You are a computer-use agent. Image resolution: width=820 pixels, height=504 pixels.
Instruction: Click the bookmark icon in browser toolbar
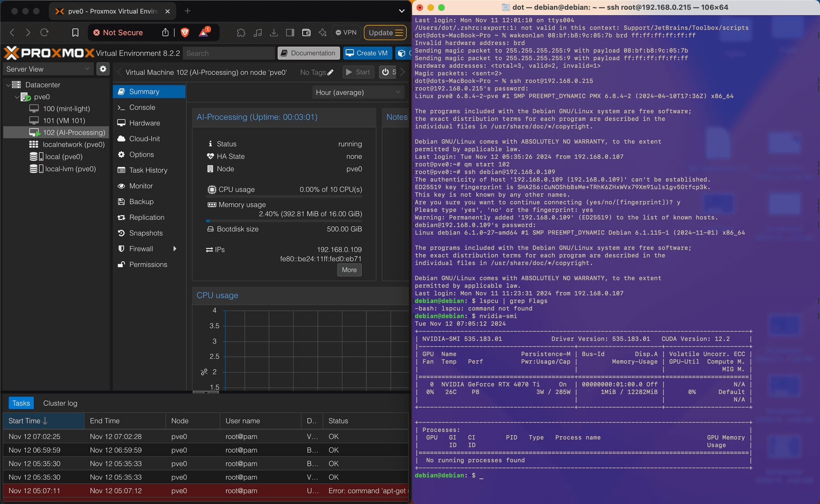[x=75, y=32]
